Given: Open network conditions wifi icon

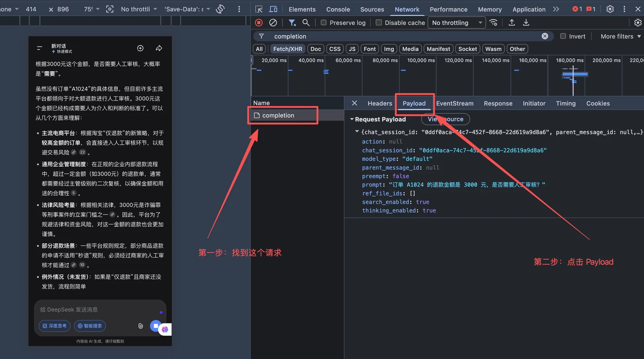Looking at the screenshot, I should coord(493,23).
